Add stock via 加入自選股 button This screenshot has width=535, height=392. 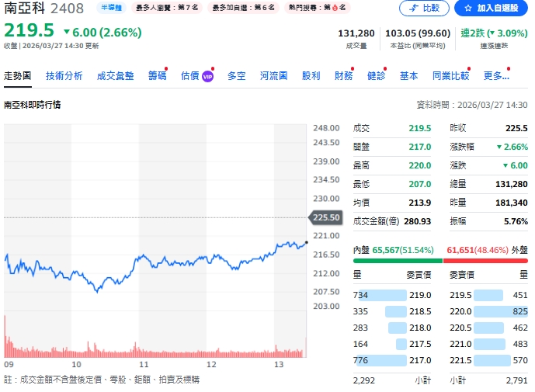point(491,8)
